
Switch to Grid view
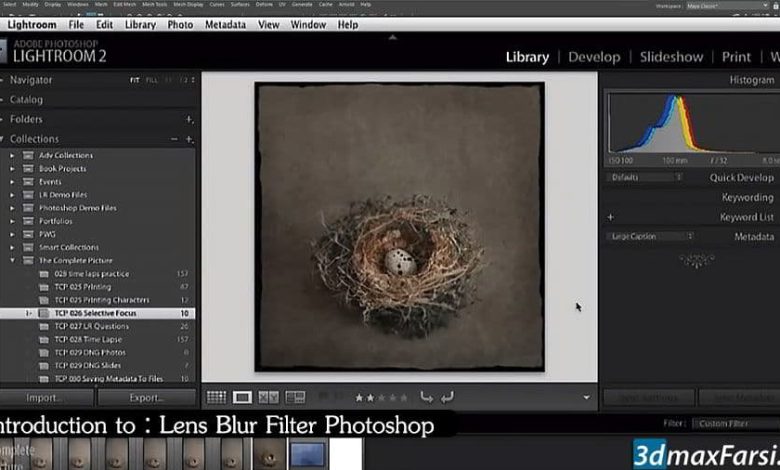216,397
